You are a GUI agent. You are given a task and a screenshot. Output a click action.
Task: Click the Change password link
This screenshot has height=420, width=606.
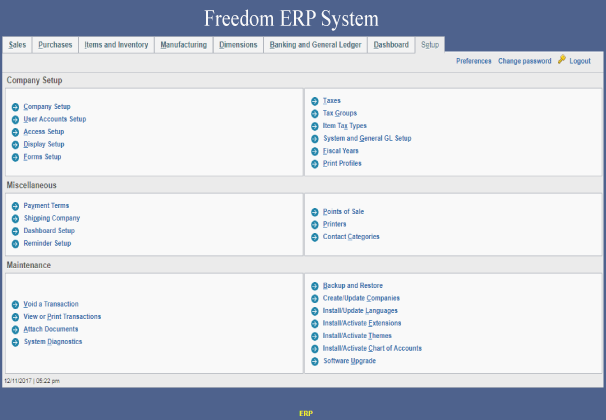pos(524,61)
